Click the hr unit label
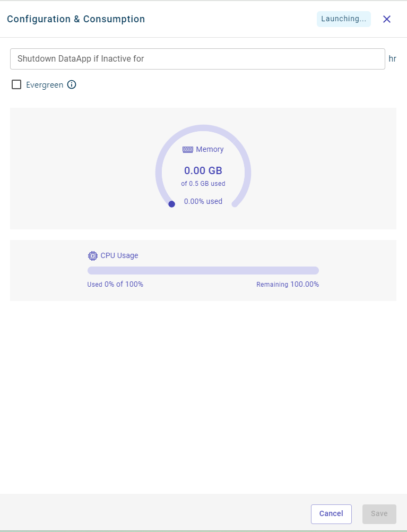The image size is (407, 532). point(393,59)
